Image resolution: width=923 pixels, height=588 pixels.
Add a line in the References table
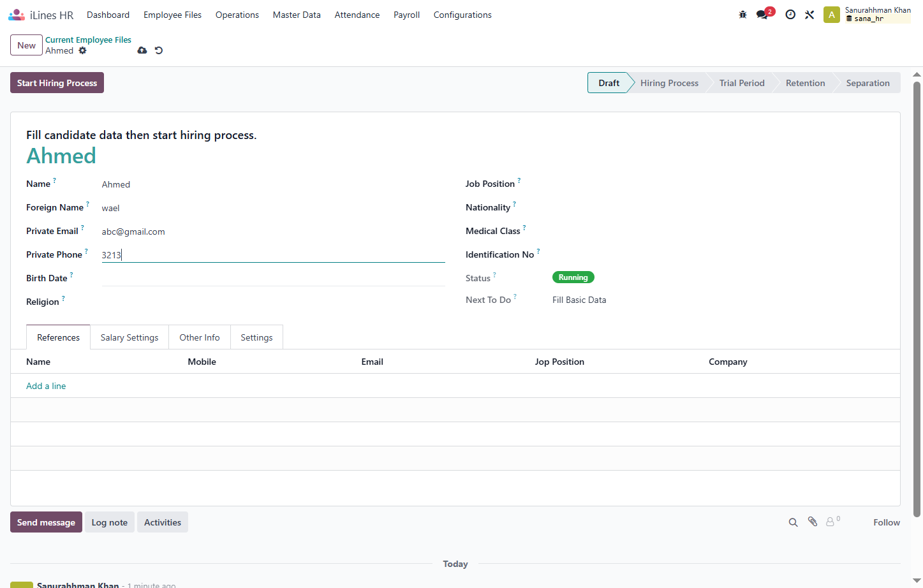(46, 386)
